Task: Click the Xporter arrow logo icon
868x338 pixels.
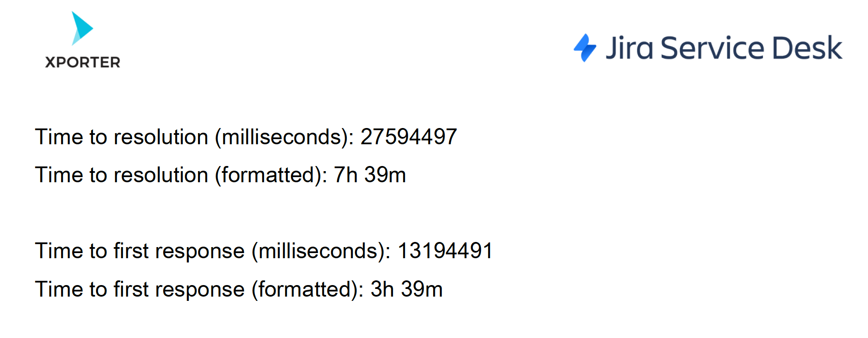Action: [x=82, y=28]
